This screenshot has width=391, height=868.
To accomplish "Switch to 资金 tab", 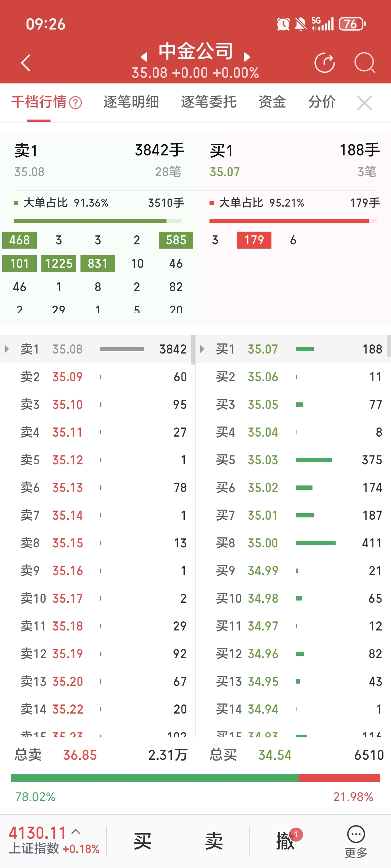I will tap(272, 102).
